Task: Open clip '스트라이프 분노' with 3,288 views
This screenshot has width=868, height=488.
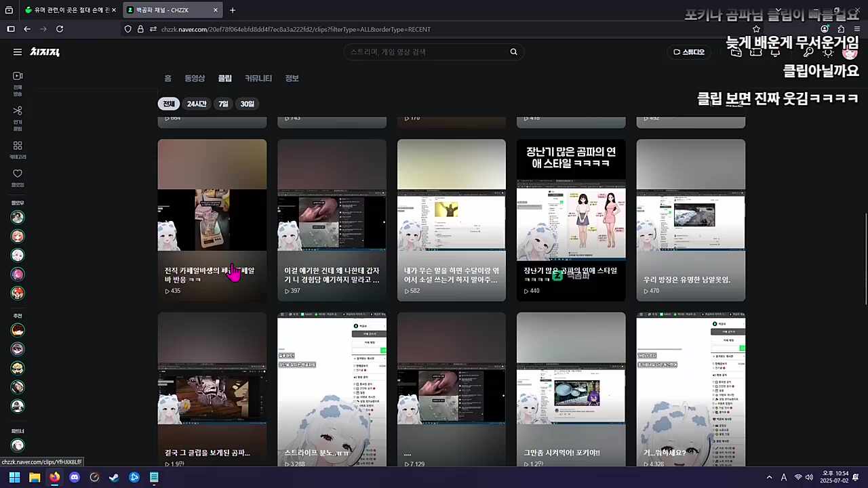Action: coord(332,390)
